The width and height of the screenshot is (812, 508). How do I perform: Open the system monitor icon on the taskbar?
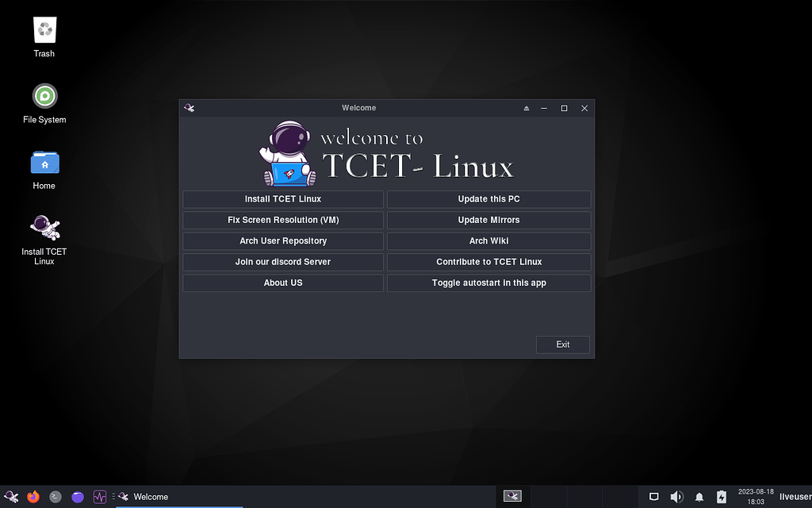click(x=100, y=496)
